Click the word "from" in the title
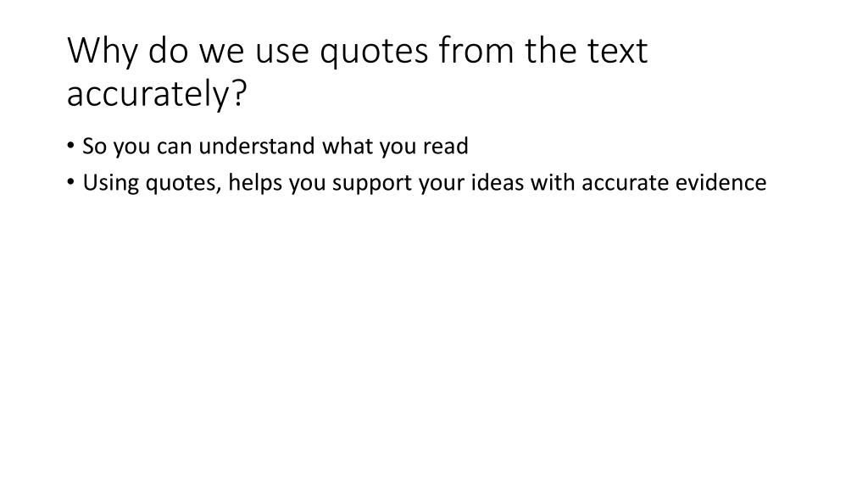868x488 pixels. [x=476, y=50]
